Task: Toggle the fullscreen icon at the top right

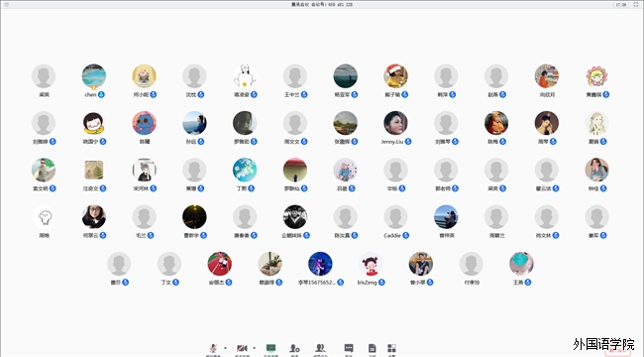Action: (x=636, y=5)
